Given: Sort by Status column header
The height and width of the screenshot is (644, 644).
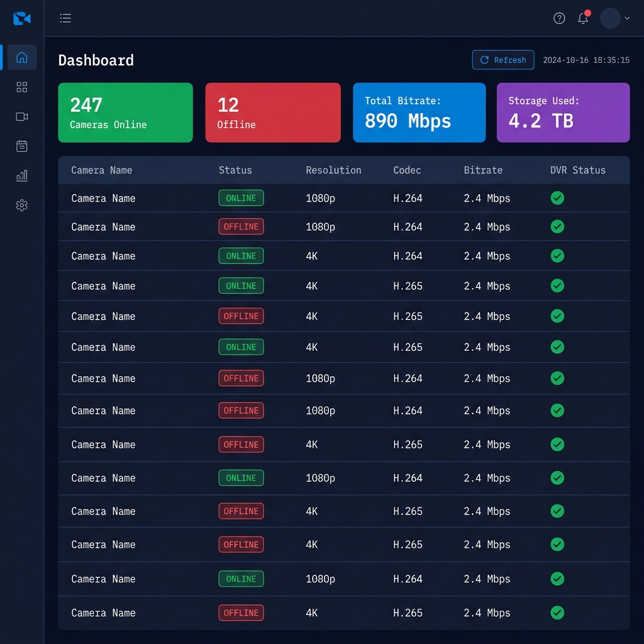Looking at the screenshot, I should tap(235, 170).
